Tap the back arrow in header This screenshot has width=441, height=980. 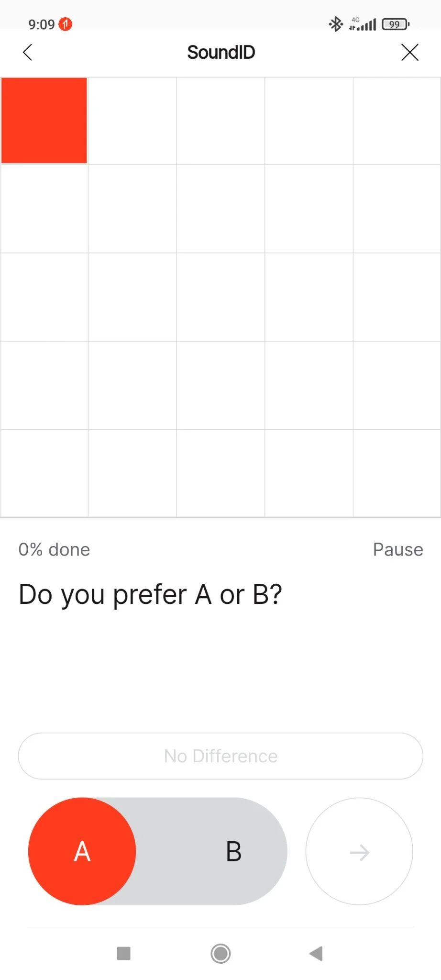(x=28, y=52)
